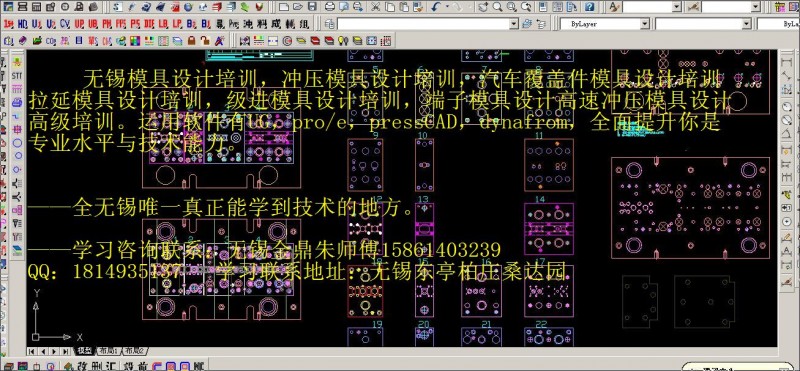Click the PressCAD HD toolbar icon
The width and height of the screenshot is (800, 371).
22,24
